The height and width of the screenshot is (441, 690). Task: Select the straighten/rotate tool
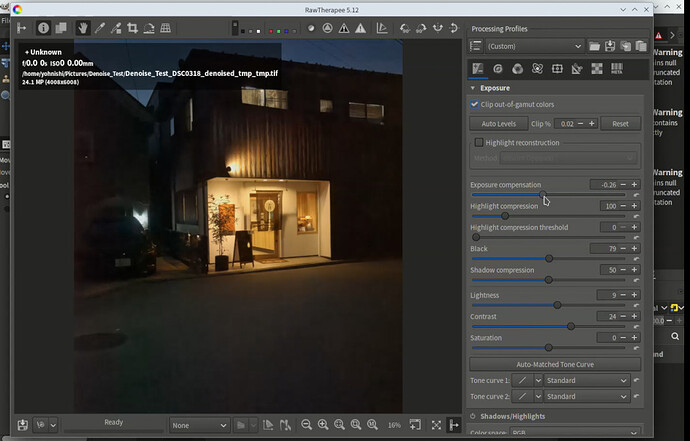click(x=149, y=29)
